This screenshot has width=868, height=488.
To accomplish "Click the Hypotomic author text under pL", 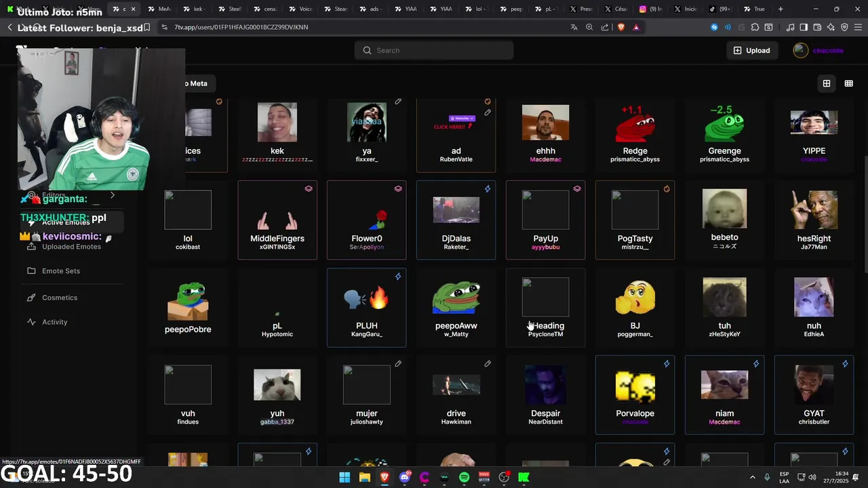I will pos(277,334).
